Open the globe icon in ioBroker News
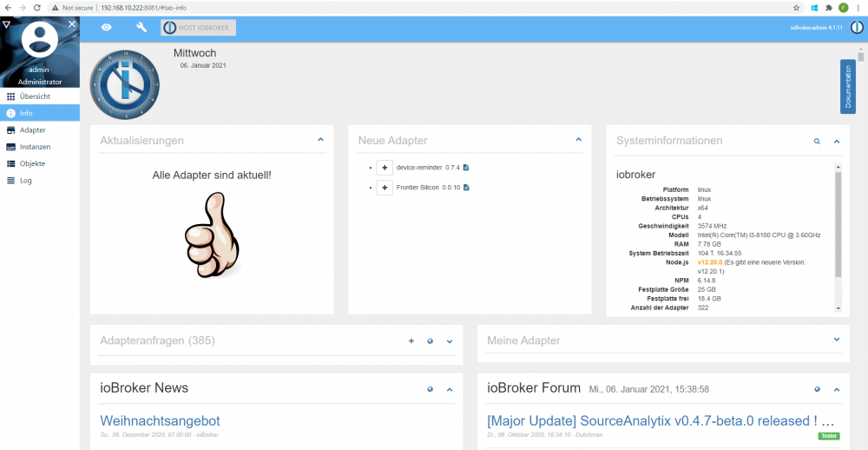 [431, 389]
